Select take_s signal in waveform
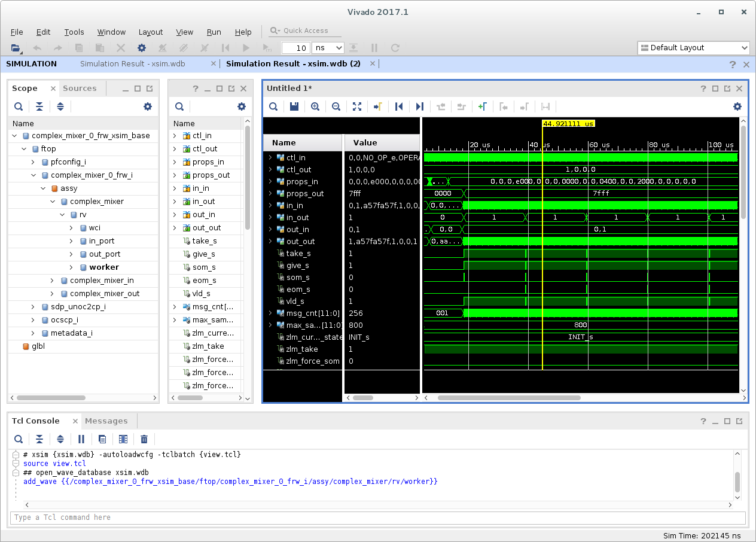756x542 pixels. pyautogui.click(x=298, y=253)
